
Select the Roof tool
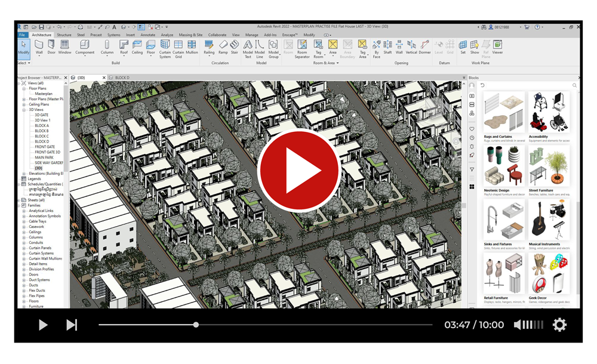pos(124,47)
